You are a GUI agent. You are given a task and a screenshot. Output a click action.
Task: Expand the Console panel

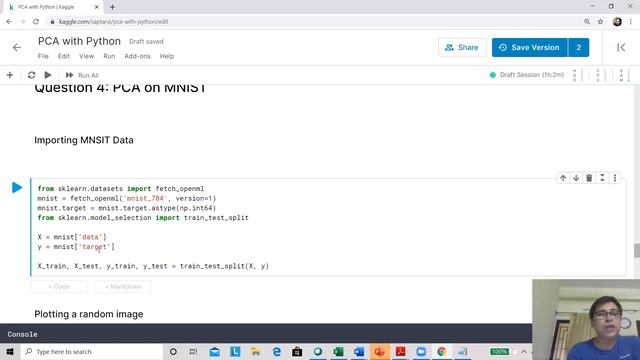click(x=22, y=334)
